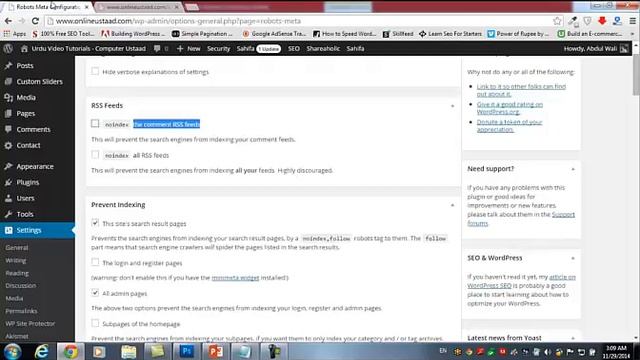The width and height of the screenshot is (640, 360).
Task: Open Building WordPress bookmark
Action: [133, 34]
